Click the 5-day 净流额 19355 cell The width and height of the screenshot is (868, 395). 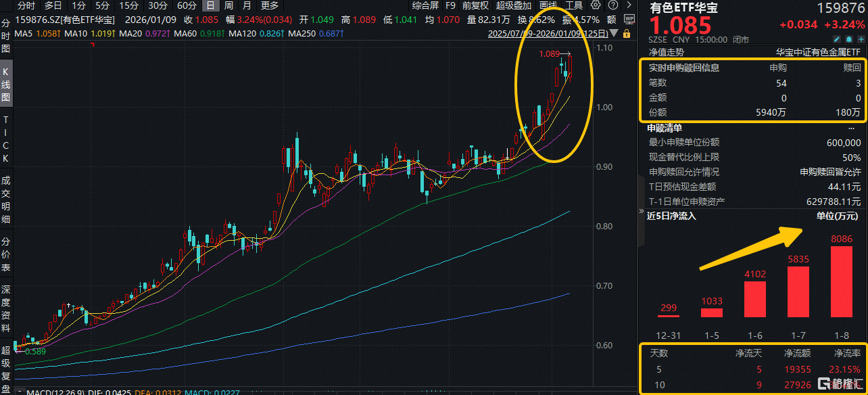[798, 369]
